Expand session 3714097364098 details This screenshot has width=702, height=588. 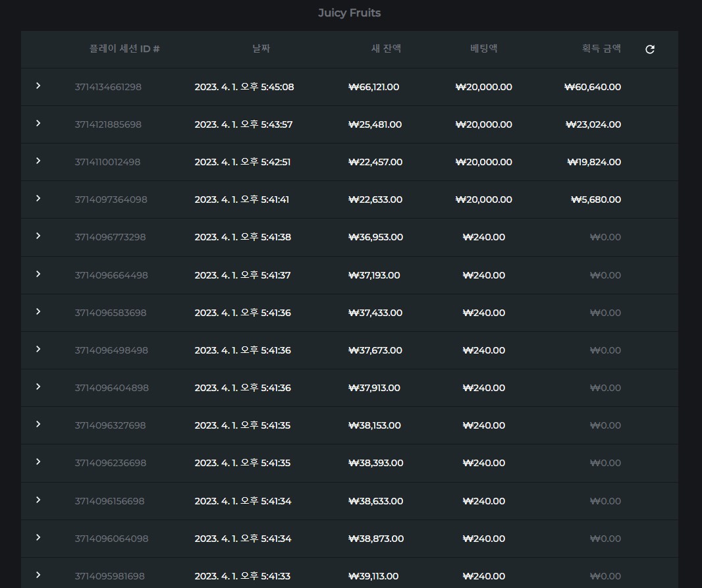[38, 198]
